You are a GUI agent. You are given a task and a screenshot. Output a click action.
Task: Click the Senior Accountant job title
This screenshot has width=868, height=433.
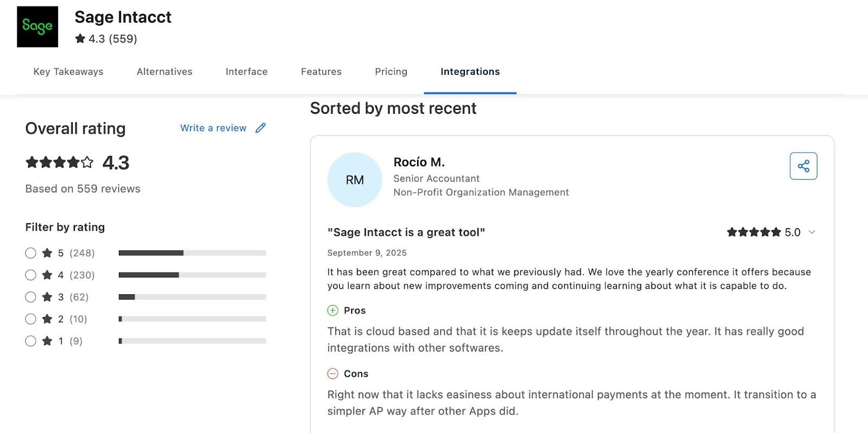pyautogui.click(x=436, y=178)
